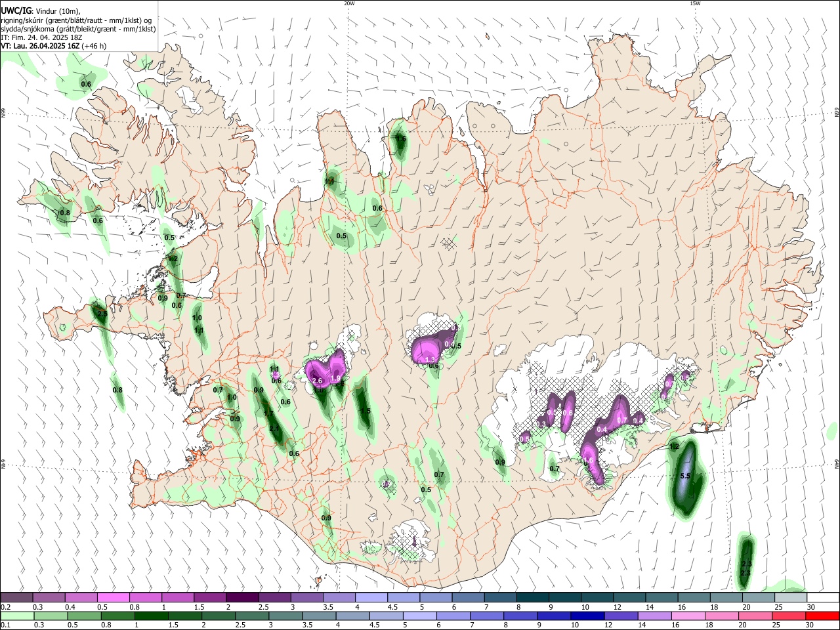Click the '5.5' rainfall value offshore southeast

(x=686, y=476)
